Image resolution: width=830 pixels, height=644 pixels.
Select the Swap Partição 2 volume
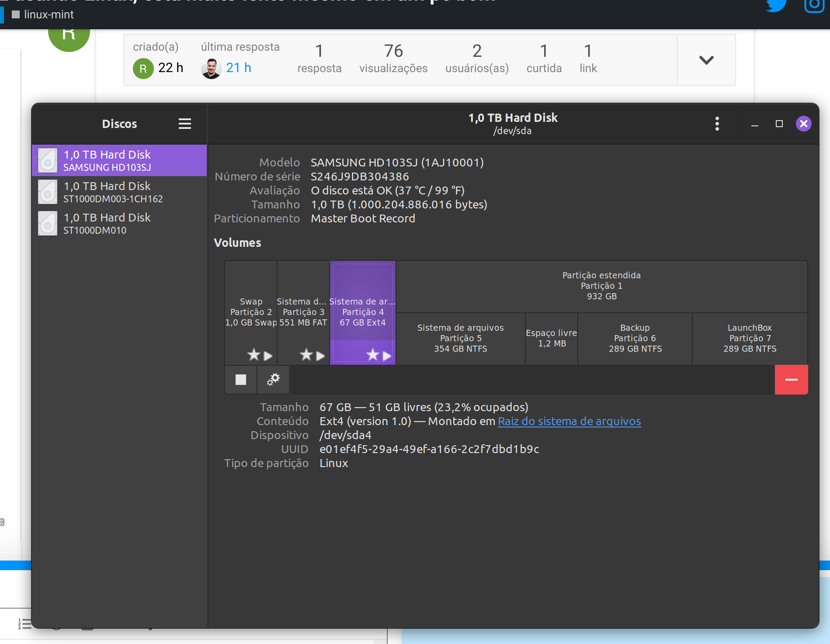(251, 312)
